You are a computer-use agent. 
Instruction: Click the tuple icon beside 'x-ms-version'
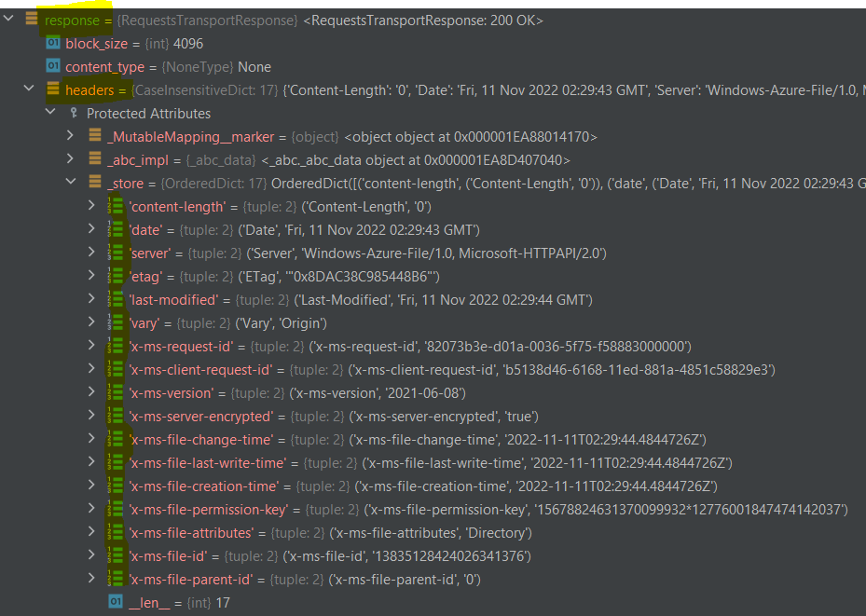click(113, 392)
